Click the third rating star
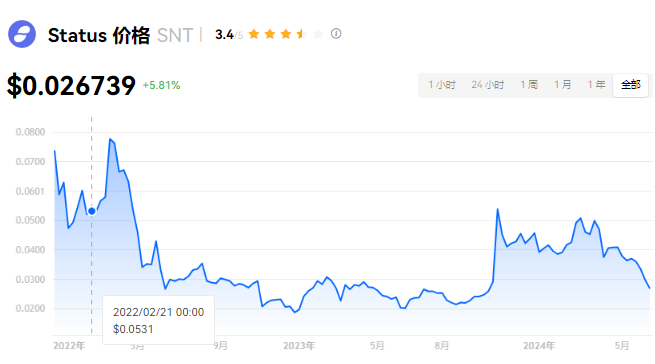The width and height of the screenshot is (655, 364). click(x=286, y=34)
